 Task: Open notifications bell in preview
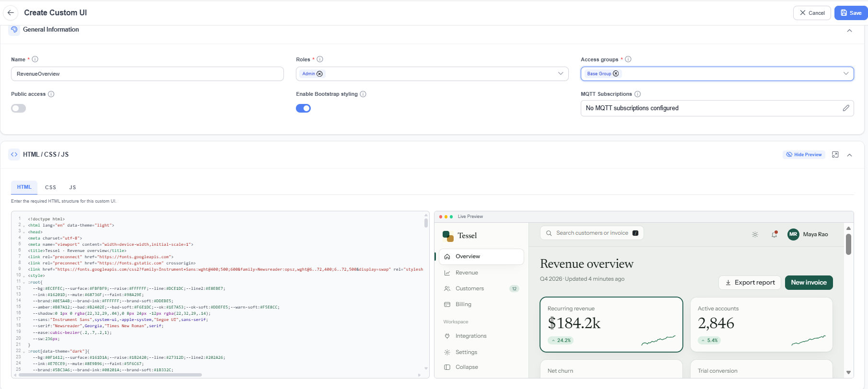(774, 234)
